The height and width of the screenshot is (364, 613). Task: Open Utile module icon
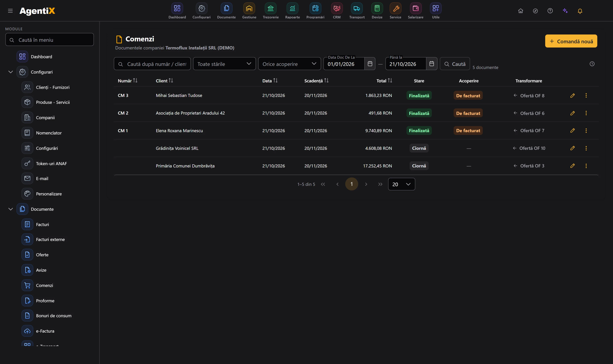435,9
